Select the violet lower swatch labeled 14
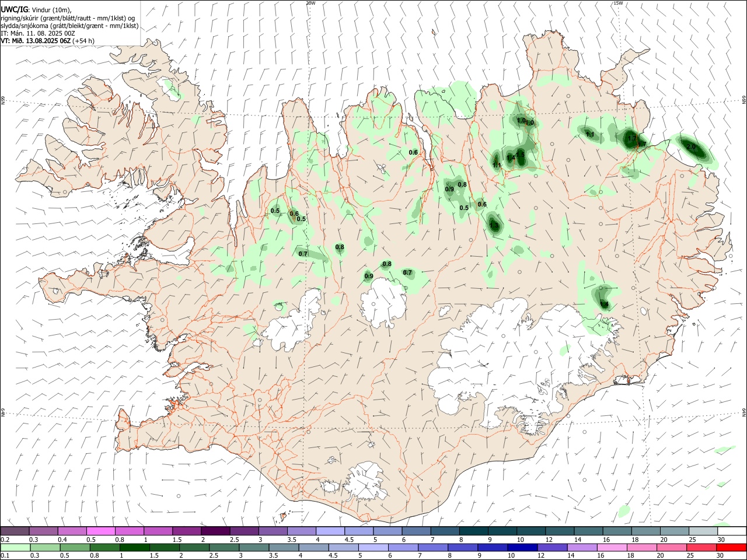The image size is (747, 560). [x=581, y=547]
